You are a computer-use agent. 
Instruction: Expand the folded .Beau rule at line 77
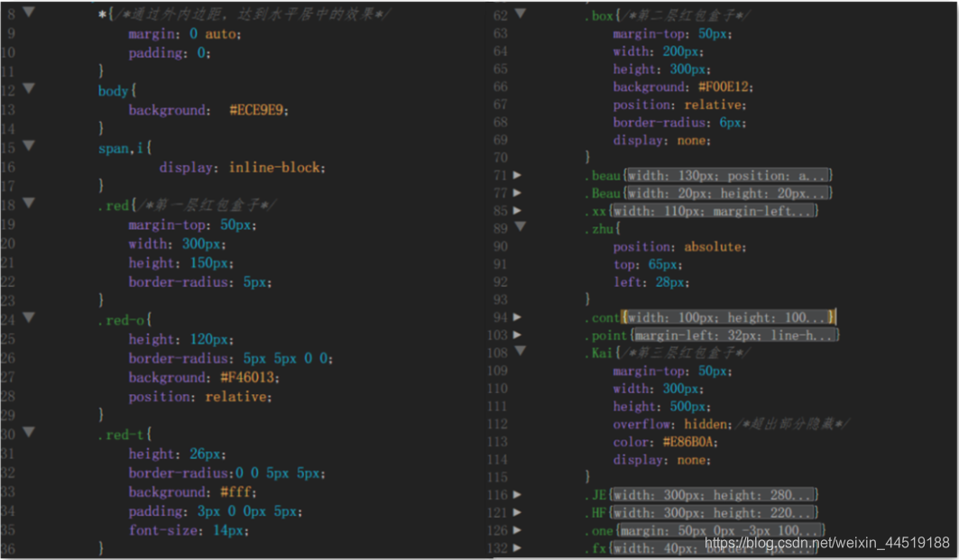pyautogui.click(x=518, y=193)
